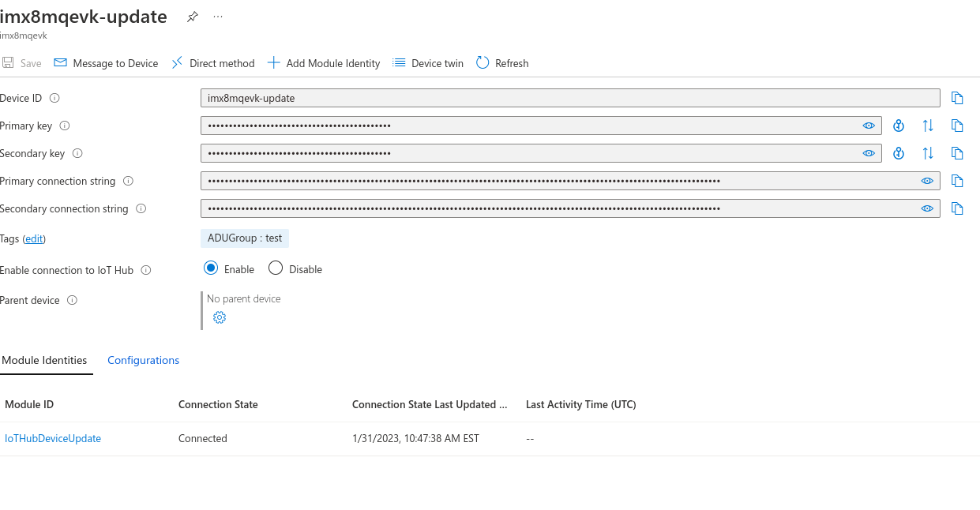Copy the Device ID value
Screen dimensions: 980x510
tap(956, 97)
